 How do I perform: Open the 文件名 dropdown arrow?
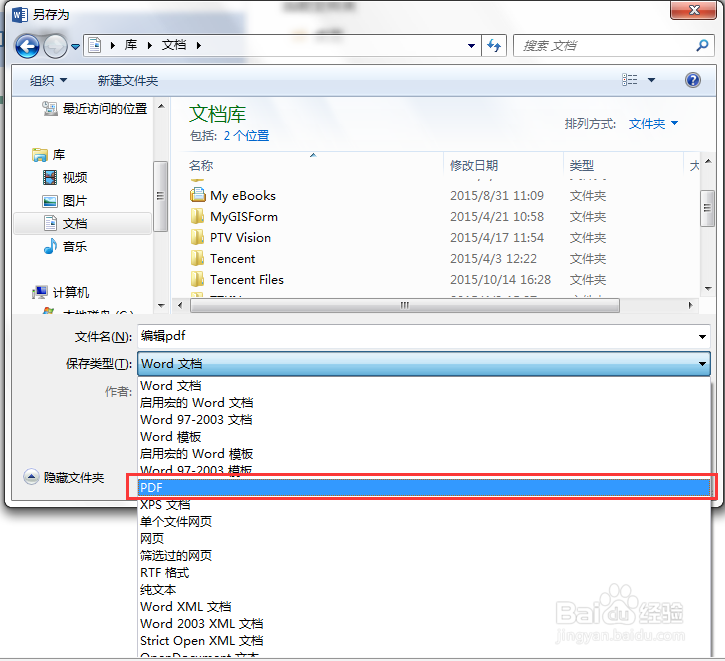coord(702,337)
